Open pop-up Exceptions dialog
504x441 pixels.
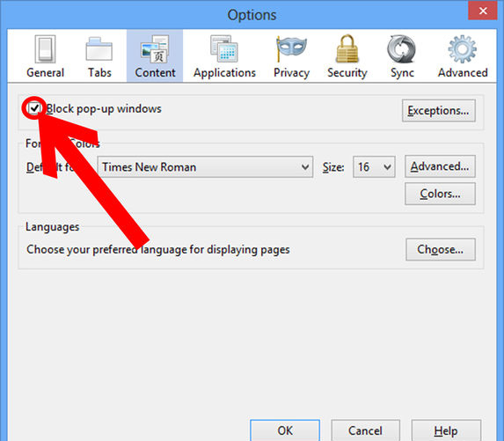point(438,111)
